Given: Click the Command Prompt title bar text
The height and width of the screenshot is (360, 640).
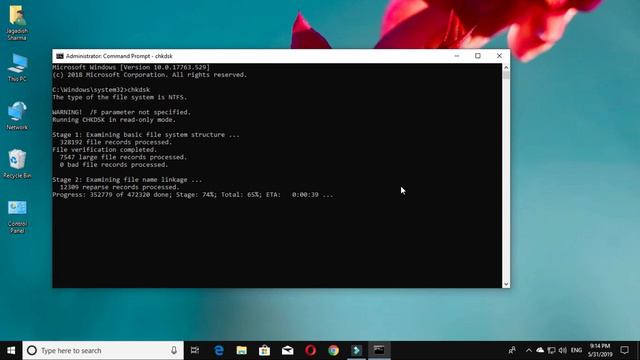Looking at the screenshot, I should [x=119, y=56].
